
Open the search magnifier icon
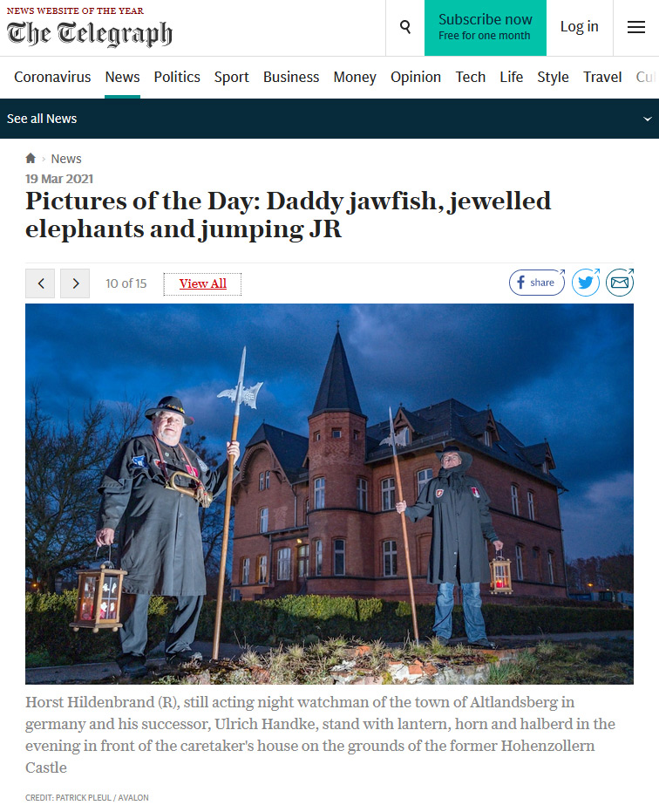click(405, 27)
